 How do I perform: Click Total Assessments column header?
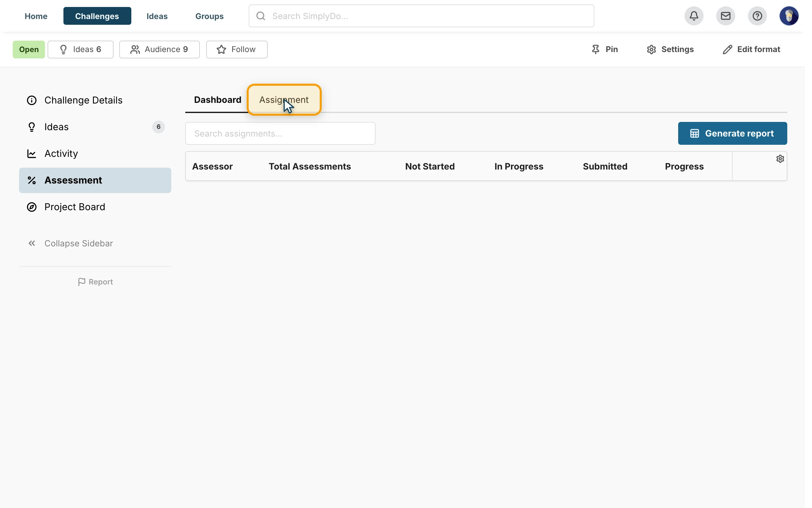pos(310,166)
